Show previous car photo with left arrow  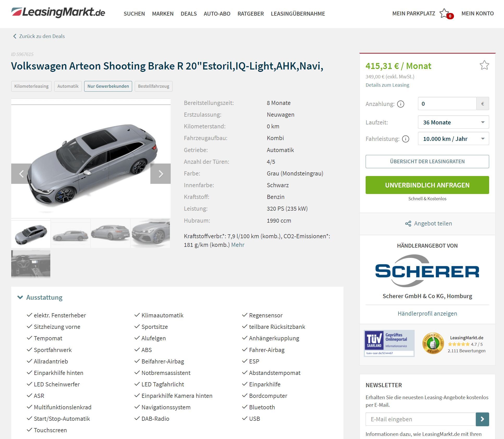click(x=21, y=174)
